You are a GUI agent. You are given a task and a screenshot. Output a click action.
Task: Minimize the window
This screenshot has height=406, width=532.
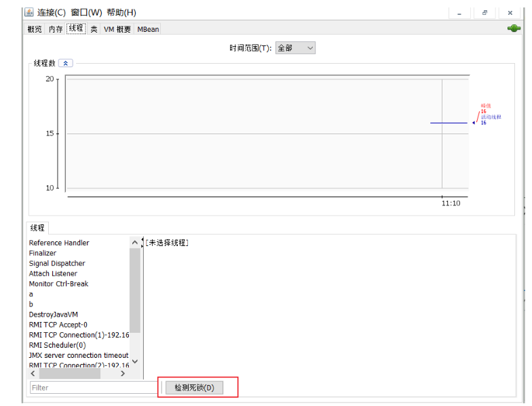(x=459, y=14)
